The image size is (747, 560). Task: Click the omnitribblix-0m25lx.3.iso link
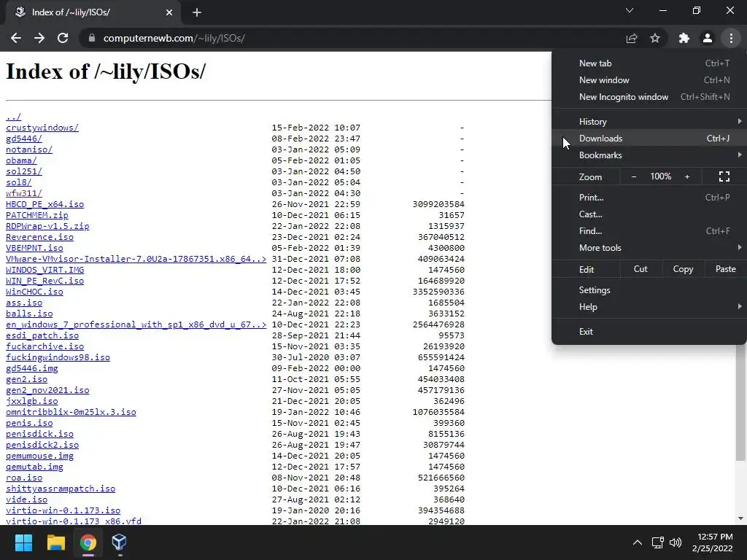click(x=71, y=412)
